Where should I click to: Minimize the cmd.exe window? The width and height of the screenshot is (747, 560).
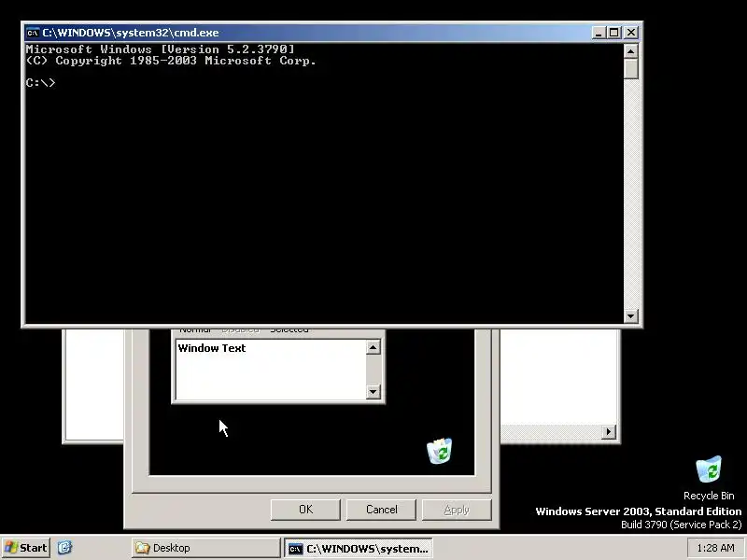[599, 33]
